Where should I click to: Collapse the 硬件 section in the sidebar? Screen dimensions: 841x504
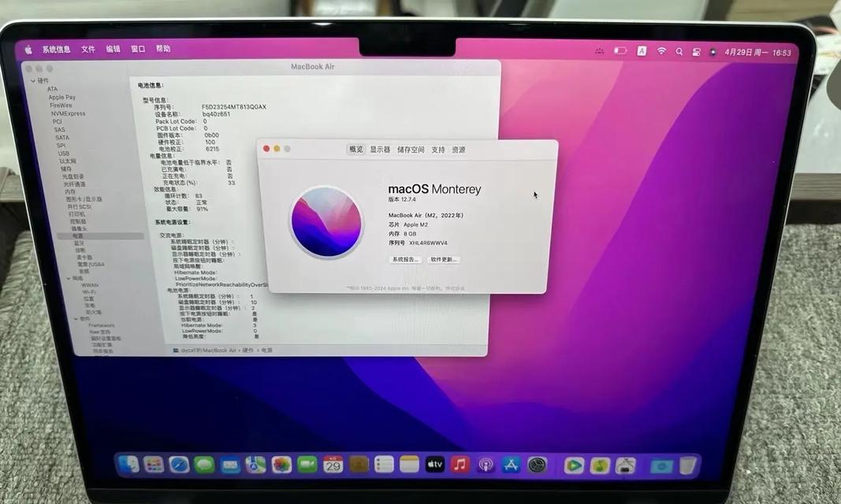(33, 81)
